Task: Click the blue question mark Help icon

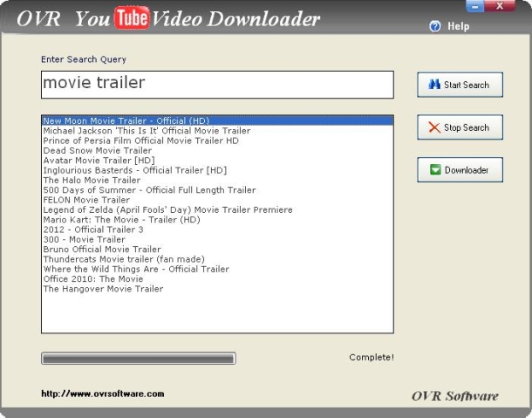Action: 435,26
